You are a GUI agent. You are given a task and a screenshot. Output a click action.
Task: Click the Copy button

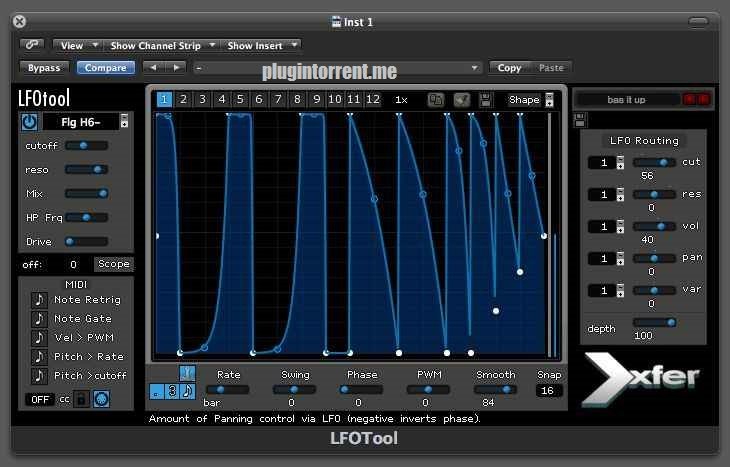tap(509, 68)
